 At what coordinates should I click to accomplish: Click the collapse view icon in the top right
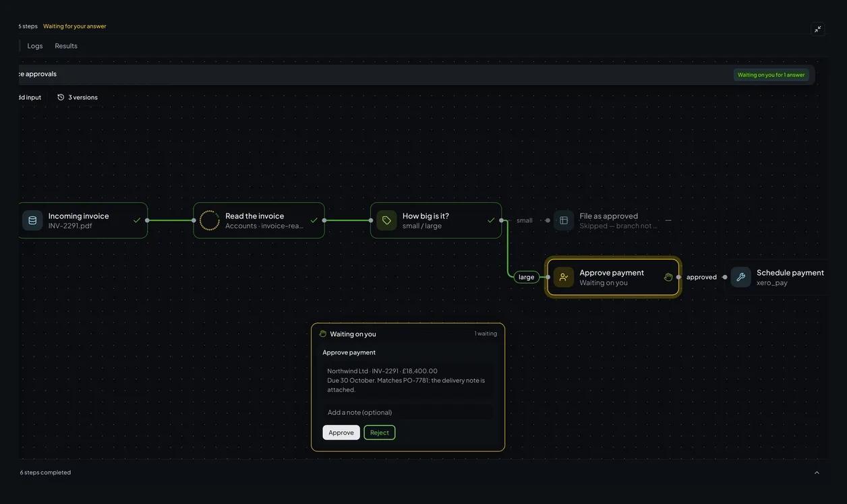[817, 29]
